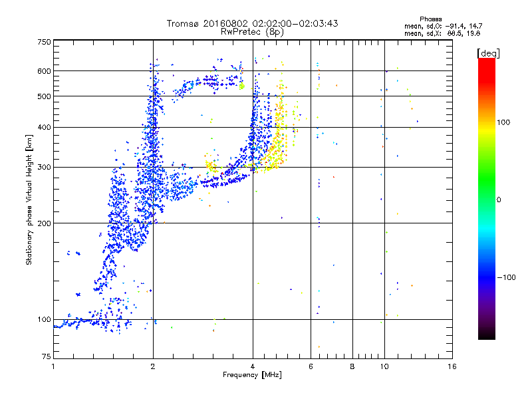Click the x-axis label "6"
The height and width of the screenshot is (399, 532).
coord(311,366)
